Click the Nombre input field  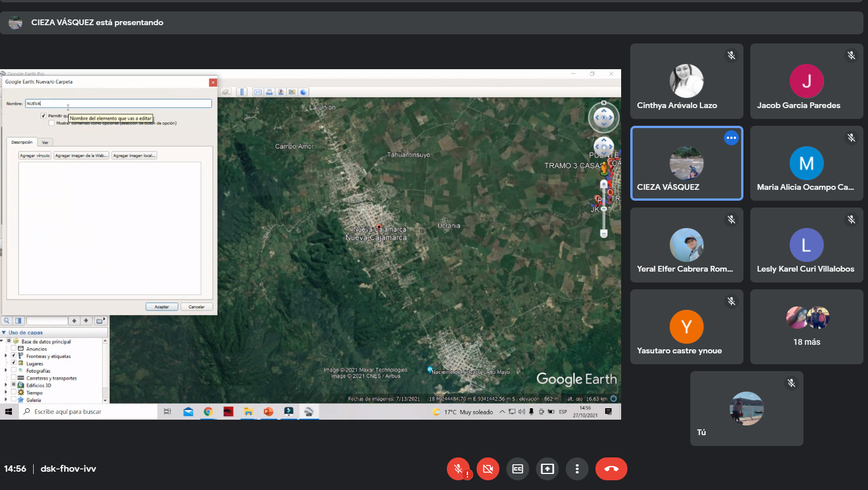coord(118,103)
